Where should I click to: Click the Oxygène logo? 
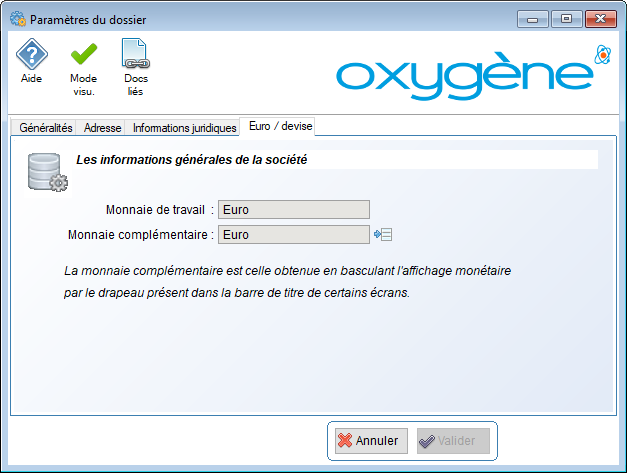465,76
